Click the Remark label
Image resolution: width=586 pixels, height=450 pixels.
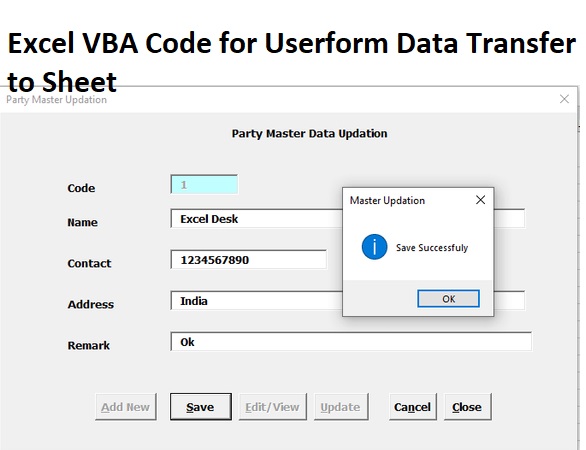(89, 345)
